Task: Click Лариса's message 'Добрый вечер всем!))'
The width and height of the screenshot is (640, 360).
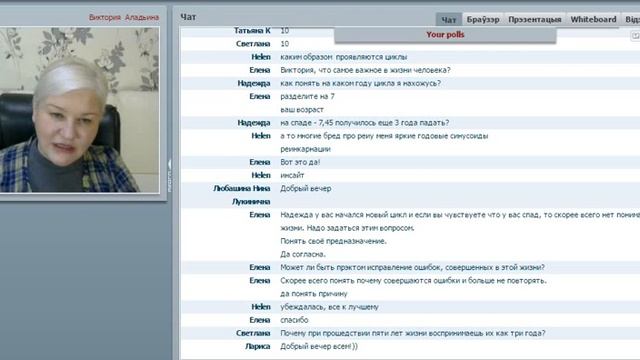Action: (319, 346)
